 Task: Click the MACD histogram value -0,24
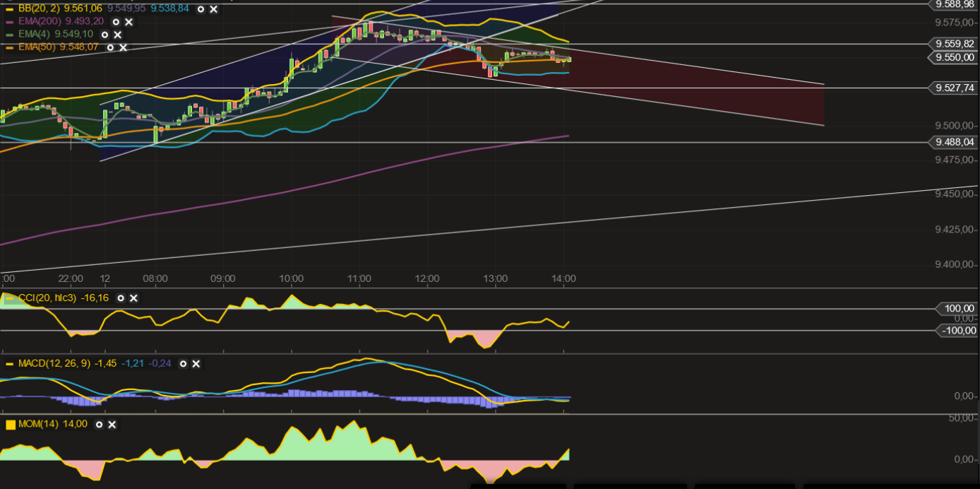tap(160, 364)
